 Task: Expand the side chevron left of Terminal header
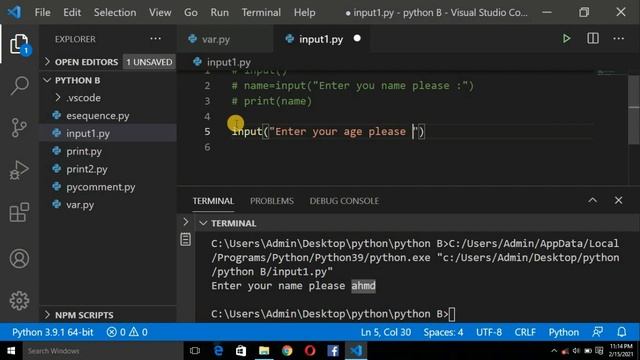click(x=186, y=222)
